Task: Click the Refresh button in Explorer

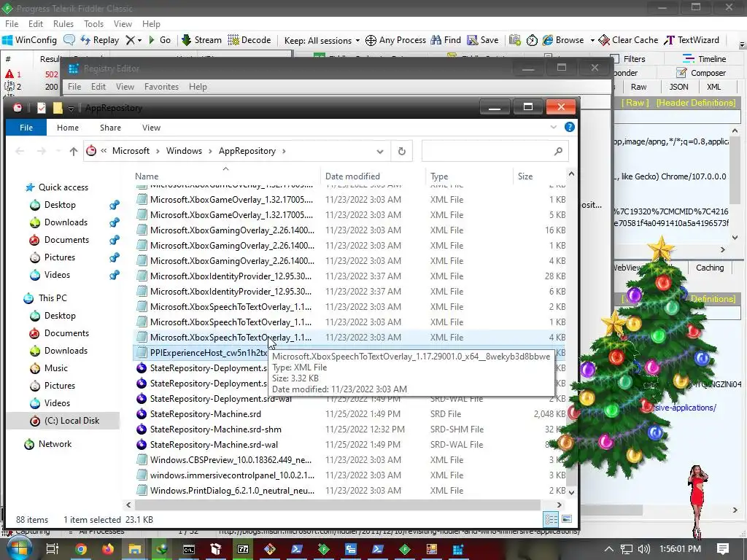Action: click(x=402, y=152)
